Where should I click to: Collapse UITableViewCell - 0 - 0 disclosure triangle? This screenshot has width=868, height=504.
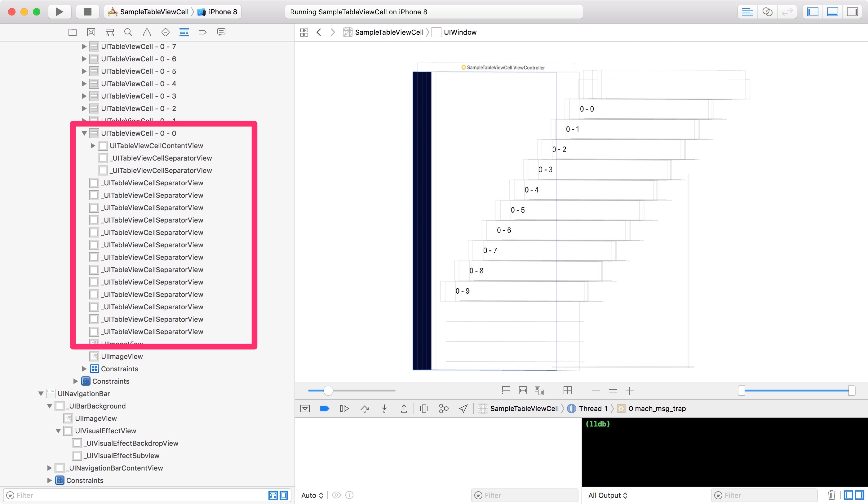pos(84,133)
